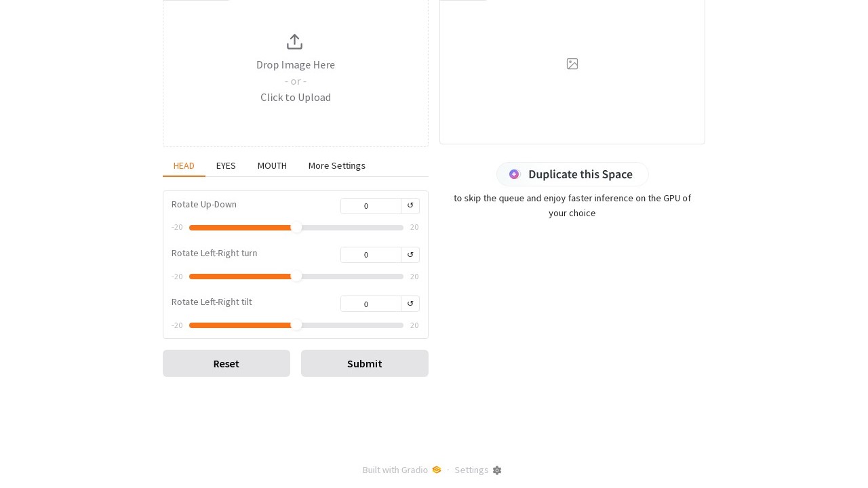Click the Duplicate this Space badge icon

514,174
